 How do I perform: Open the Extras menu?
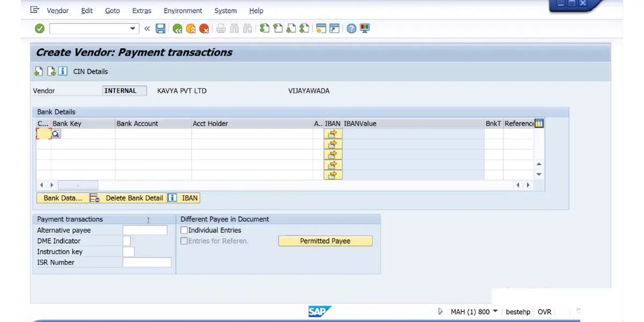pos(142,11)
